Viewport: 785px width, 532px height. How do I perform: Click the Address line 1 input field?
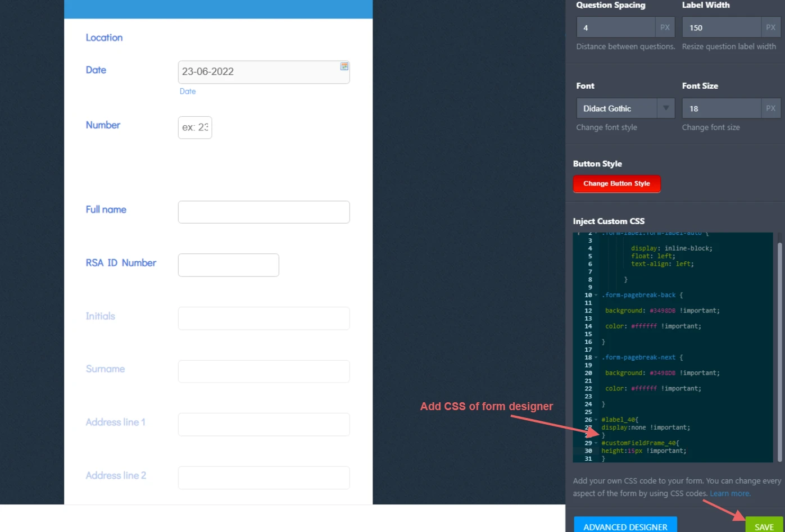click(x=264, y=425)
